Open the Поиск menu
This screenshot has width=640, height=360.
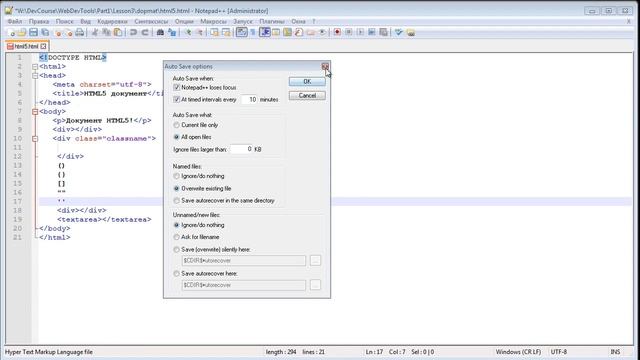coord(64,21)
